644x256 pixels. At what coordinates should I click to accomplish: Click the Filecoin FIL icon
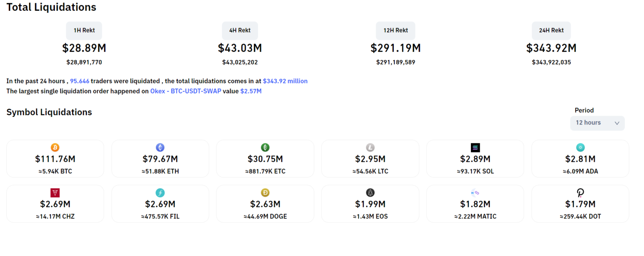click(160, 193)
